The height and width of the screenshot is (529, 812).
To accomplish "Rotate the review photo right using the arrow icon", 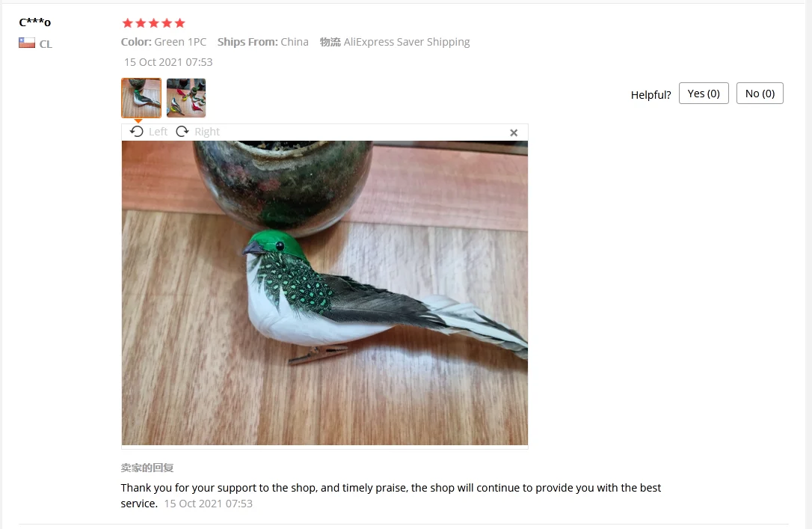I will (182, 132).
